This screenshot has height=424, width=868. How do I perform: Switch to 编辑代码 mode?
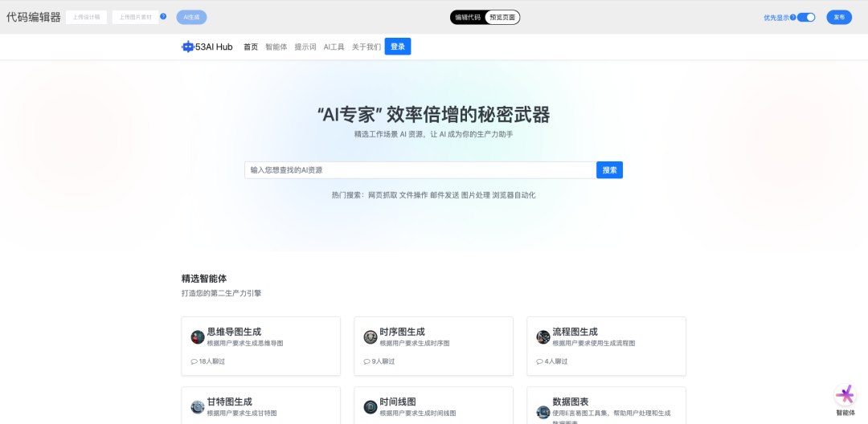click(468, 17)
